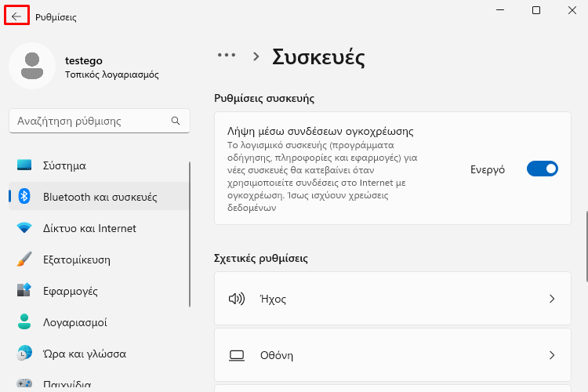Expand breadcrumb ellipsis menu
This screenshot has height=392, width=588.
227,55
